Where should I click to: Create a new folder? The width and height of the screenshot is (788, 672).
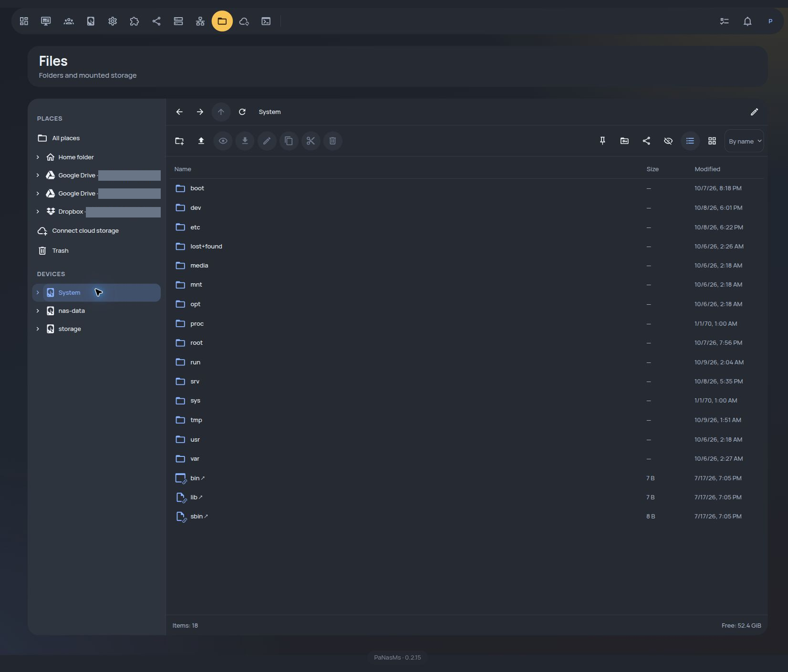tap(179, 141)
